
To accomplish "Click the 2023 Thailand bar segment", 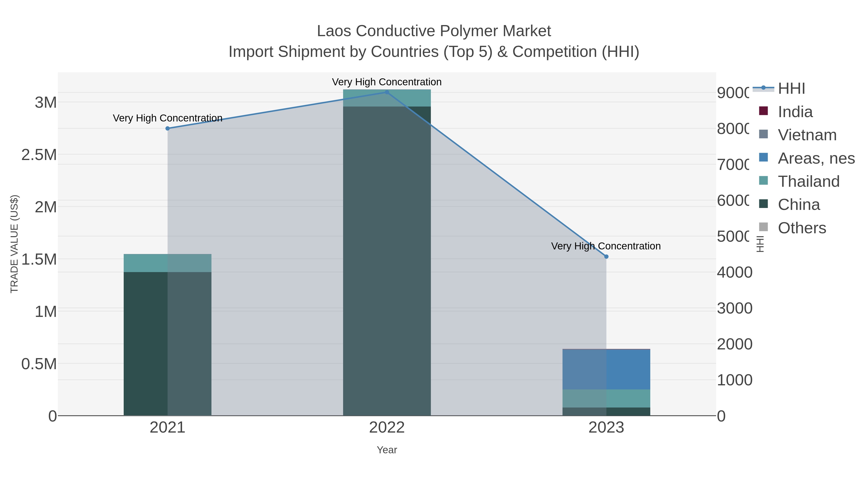I will tap(606, 398).
